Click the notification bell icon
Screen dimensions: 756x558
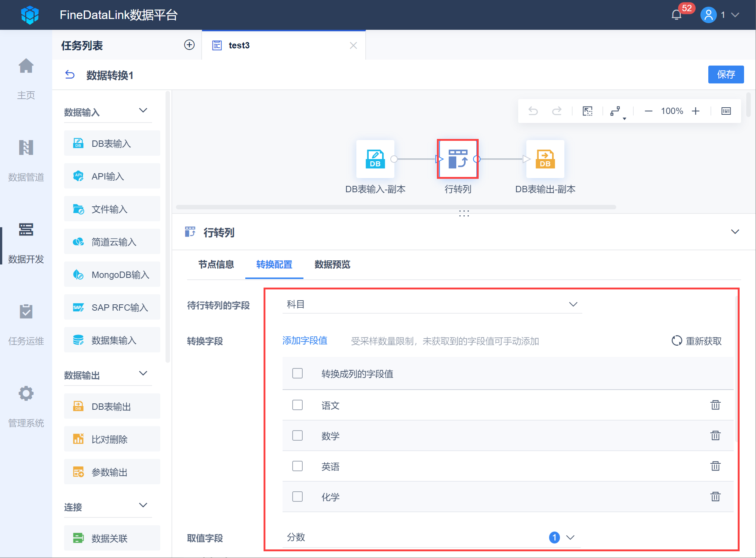677,15
